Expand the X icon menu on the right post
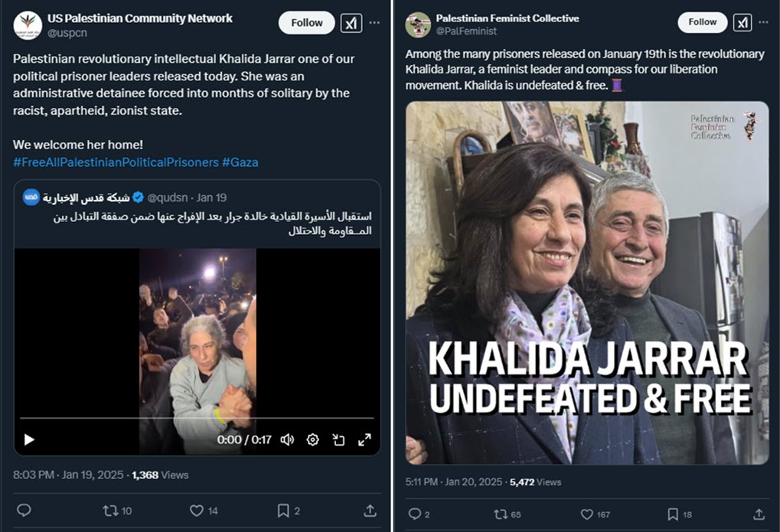Viewport: 780px width, 532px height. coord(741,23)
